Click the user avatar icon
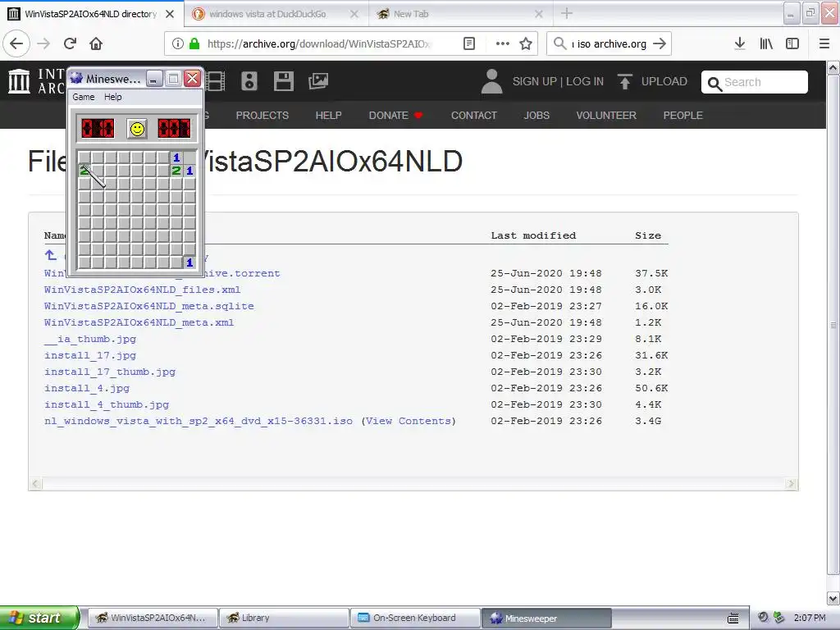This screenshot has height=630, width=840. point(491,81)
